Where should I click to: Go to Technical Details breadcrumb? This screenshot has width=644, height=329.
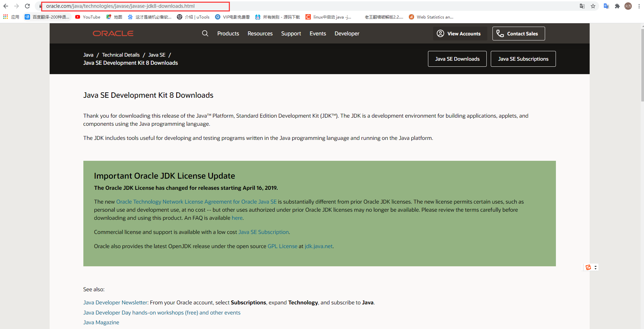(121, 55)
